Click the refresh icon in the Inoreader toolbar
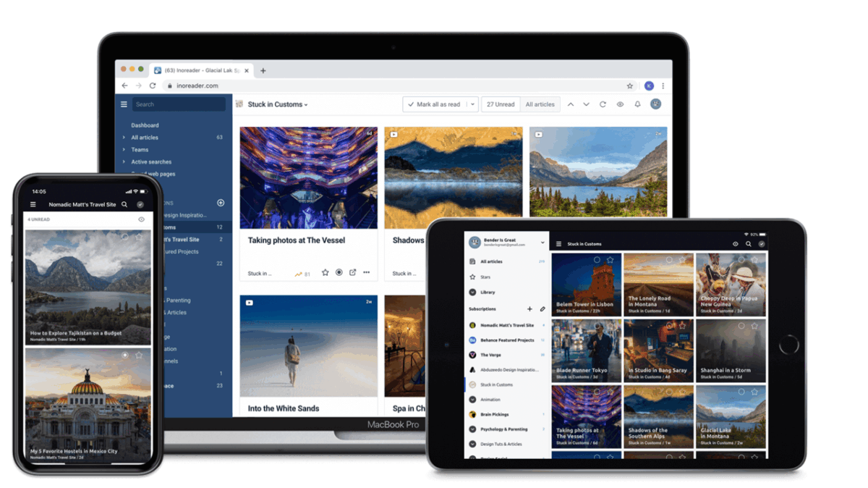 point(603,104)
